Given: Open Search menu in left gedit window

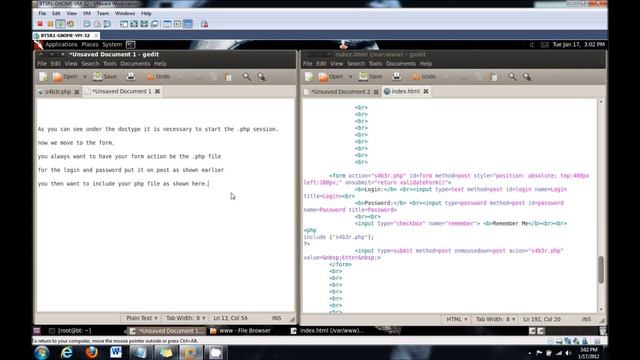Looking at the screenshot, I should [90, 64].
